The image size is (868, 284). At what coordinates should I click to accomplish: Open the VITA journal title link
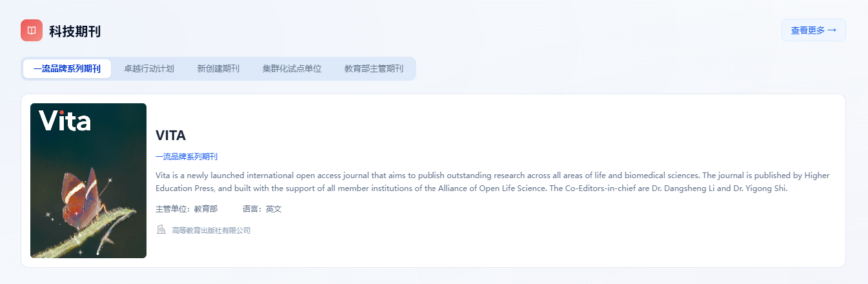[x=170, y=136]
